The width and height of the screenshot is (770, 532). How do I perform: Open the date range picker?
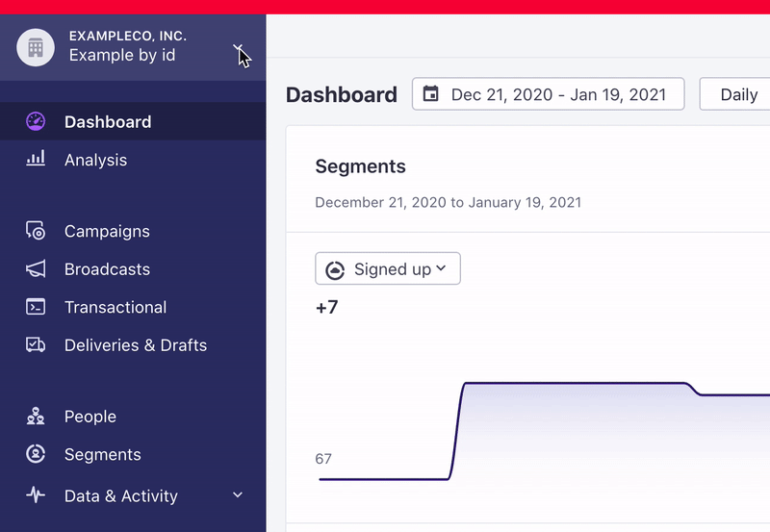coord(548,94)
